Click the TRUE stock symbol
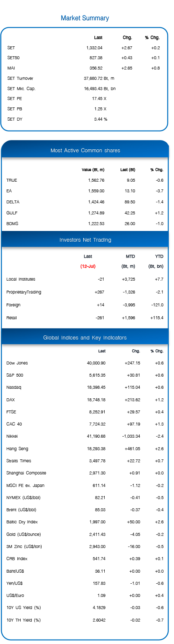This screenshot has width=174, height=644. (x=12, y=180)
